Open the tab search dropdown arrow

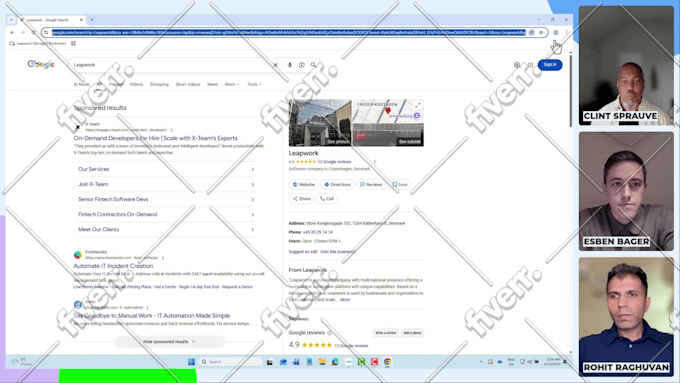[11, 20]
